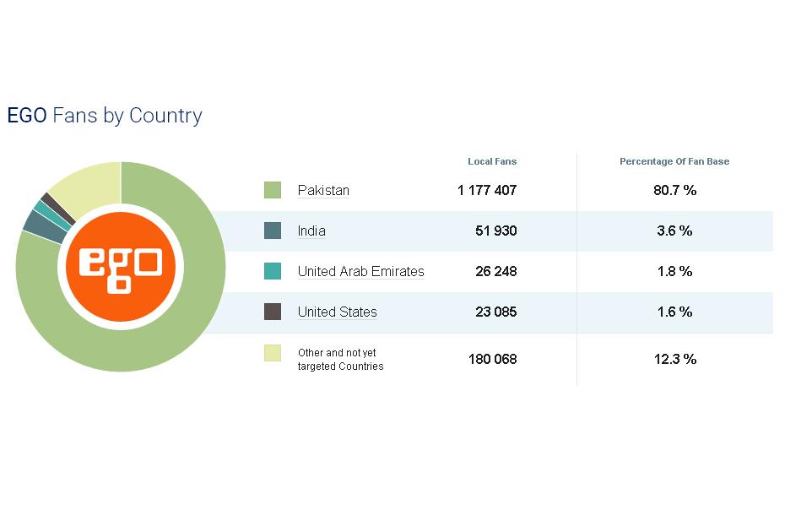812x521 pixels.
Task: Click the Other and not yet targeted label
Action: 340,360
